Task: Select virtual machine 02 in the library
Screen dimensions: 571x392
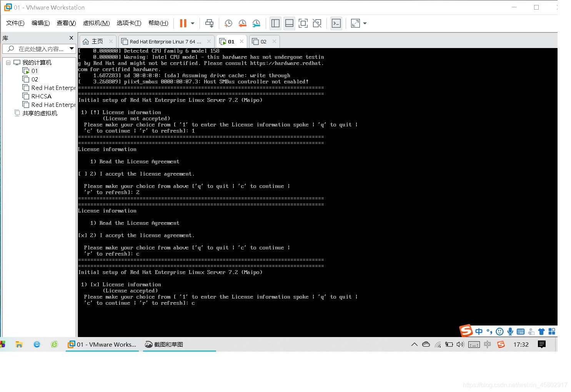Action: [x=35, y=79]
